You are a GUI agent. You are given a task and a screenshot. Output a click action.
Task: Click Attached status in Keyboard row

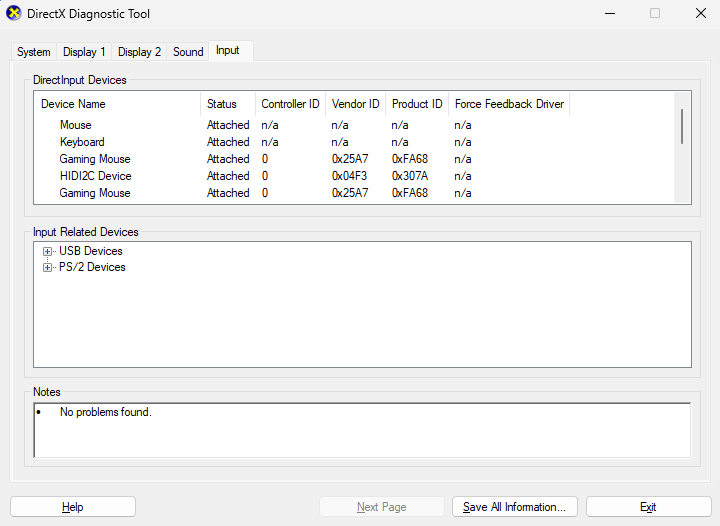click(x=228, y=142)
